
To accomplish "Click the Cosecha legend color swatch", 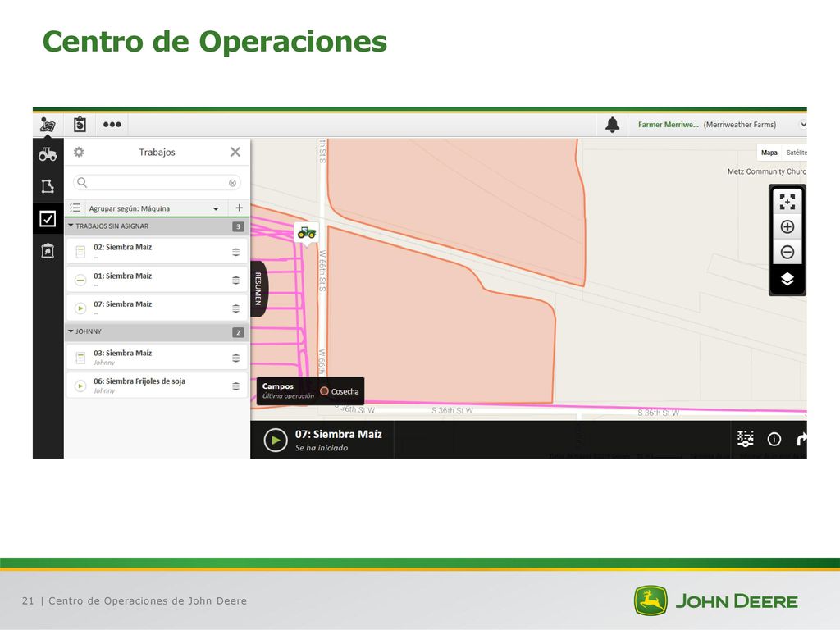I will click(324, 391).
